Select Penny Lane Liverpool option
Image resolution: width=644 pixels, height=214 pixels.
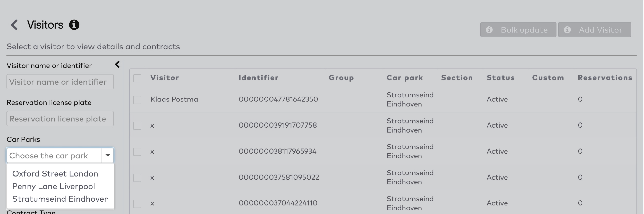pyautogui.click(x=54, y=186)
